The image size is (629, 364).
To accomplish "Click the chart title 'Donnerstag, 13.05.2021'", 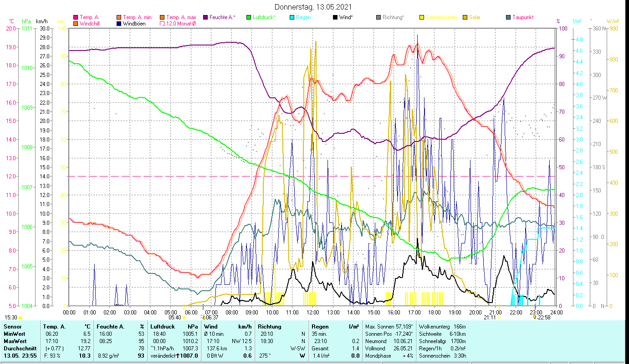I will coord(313,7).
